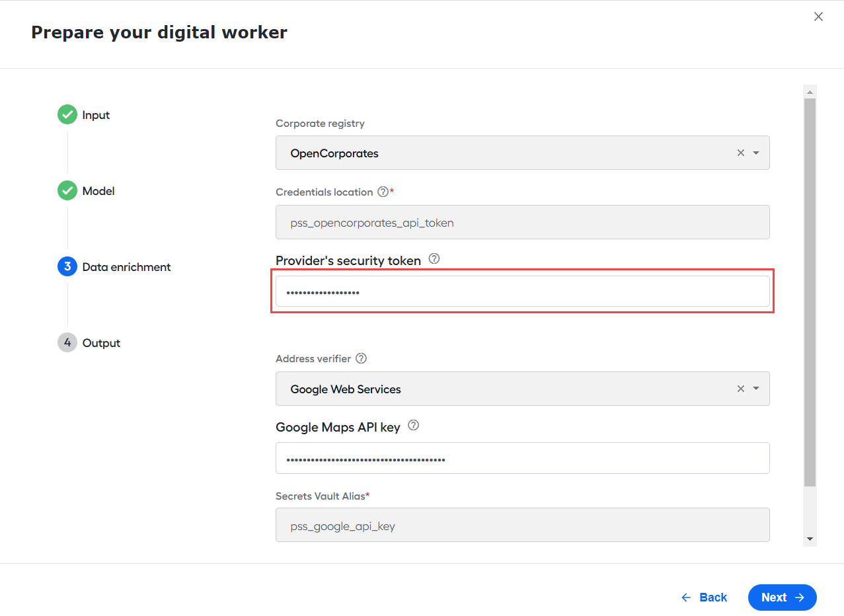Click the Corporate registry label

320,124
